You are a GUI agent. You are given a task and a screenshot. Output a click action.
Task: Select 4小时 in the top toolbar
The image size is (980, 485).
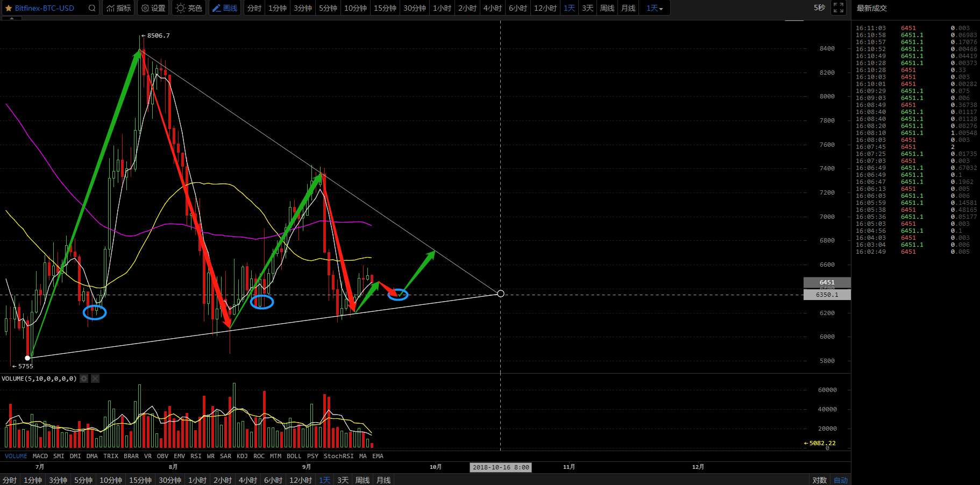click(x=493, y=8)
